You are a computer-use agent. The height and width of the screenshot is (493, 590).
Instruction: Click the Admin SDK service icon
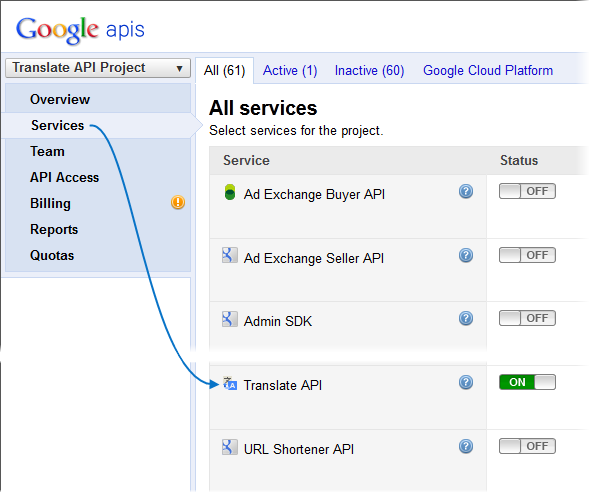230,319
